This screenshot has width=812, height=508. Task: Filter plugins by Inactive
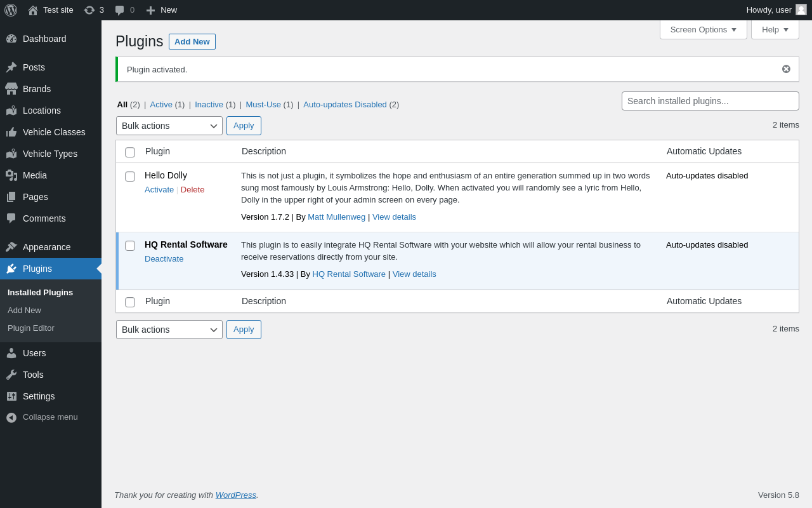(209, 105)
